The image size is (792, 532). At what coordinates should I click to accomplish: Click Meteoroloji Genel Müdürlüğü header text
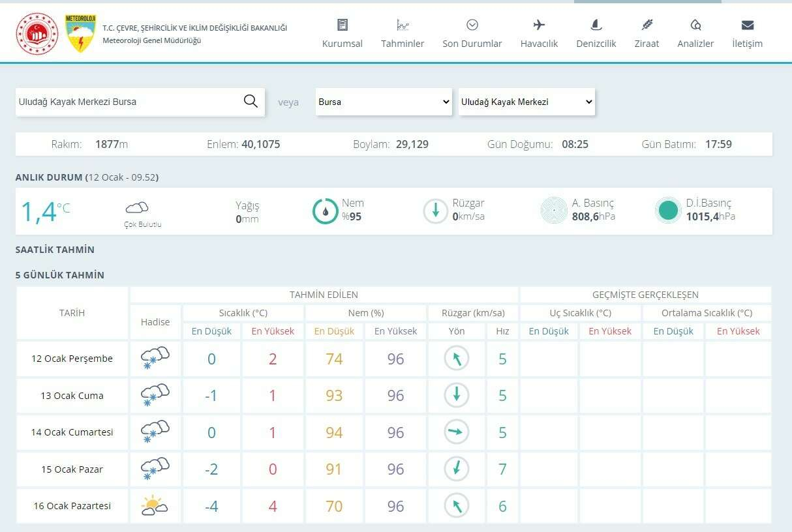click(x=152, y=40)
